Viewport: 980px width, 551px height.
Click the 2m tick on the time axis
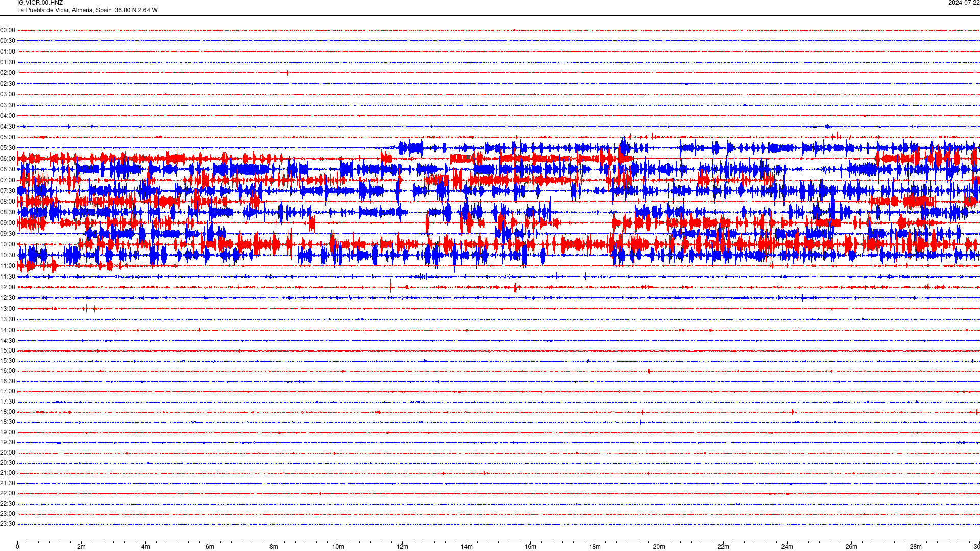point(81,547)
